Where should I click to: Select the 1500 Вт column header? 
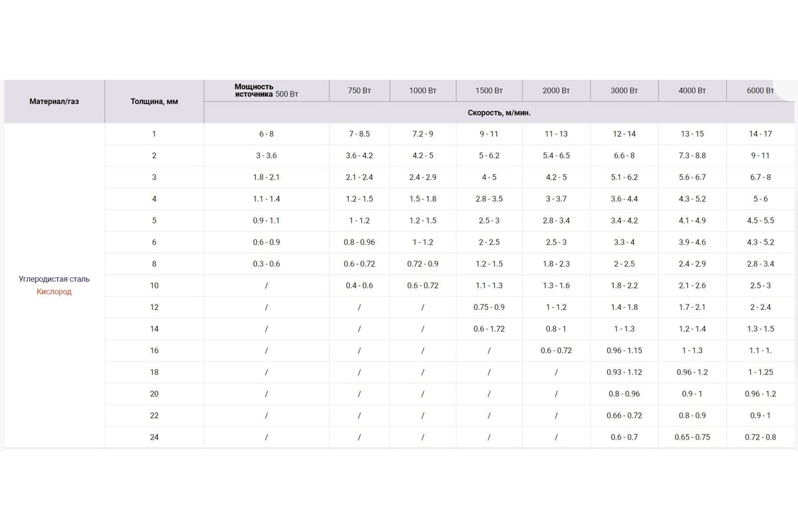(x=489, y=90)
